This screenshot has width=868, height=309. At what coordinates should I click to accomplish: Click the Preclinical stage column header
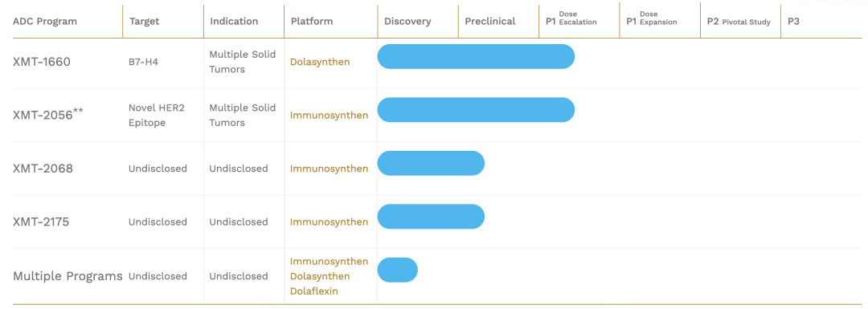tap(490, 22)
